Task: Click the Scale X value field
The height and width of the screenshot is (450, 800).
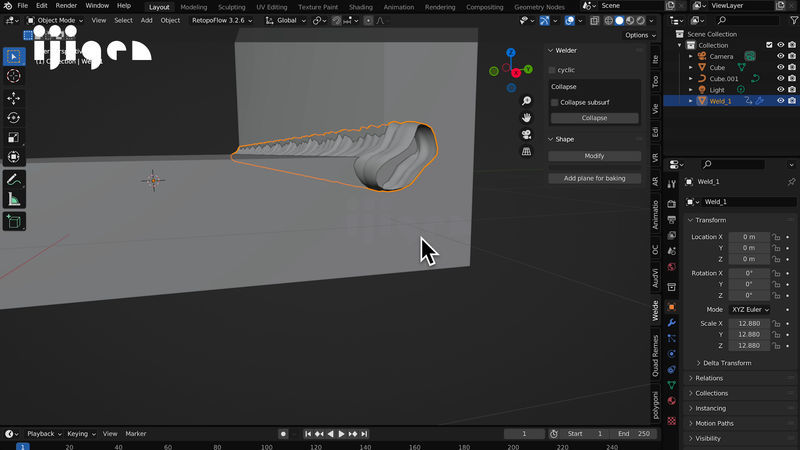Action: point(749,323)
